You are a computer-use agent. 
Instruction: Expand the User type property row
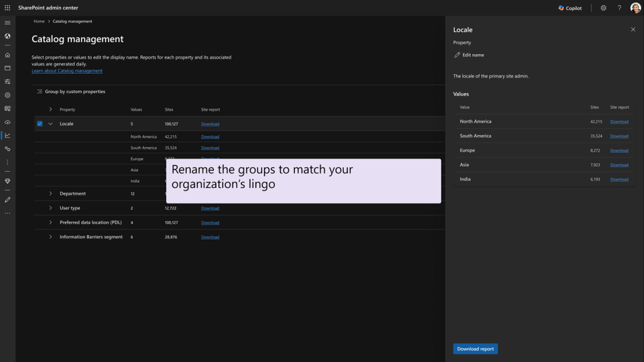50,208
